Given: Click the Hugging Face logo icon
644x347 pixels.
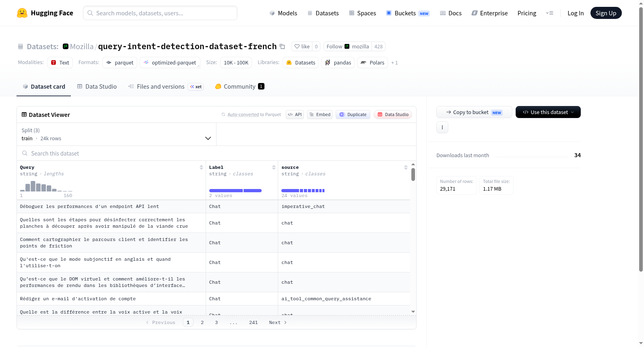Looking at the screenshot, I should click(x=22, y=13).
